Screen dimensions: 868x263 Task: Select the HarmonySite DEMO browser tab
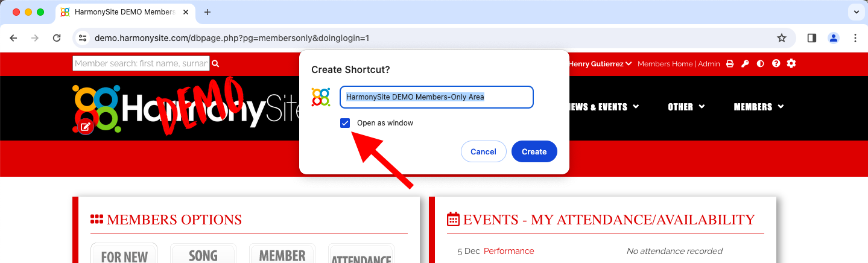[x=125, y=12]
